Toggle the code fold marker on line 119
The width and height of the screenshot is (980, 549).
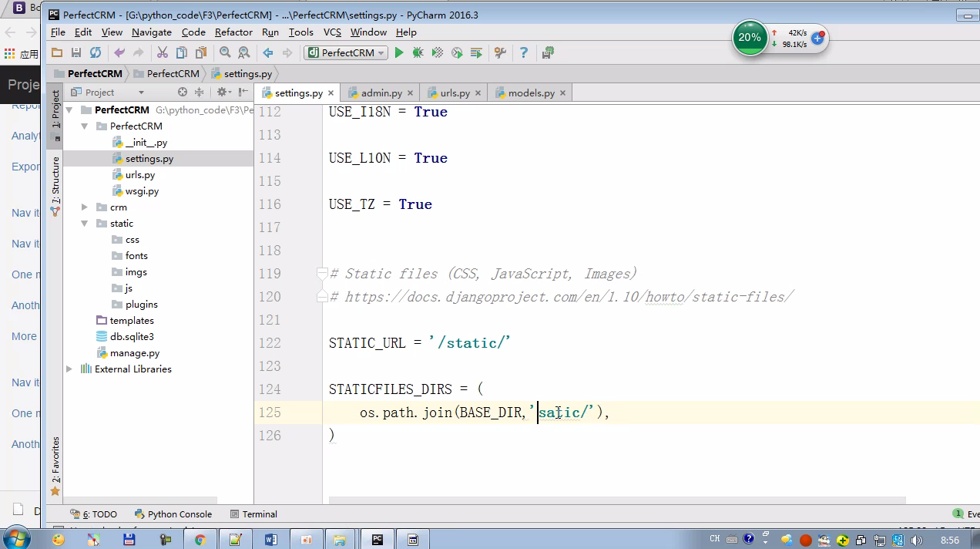(x=322, y=274)
